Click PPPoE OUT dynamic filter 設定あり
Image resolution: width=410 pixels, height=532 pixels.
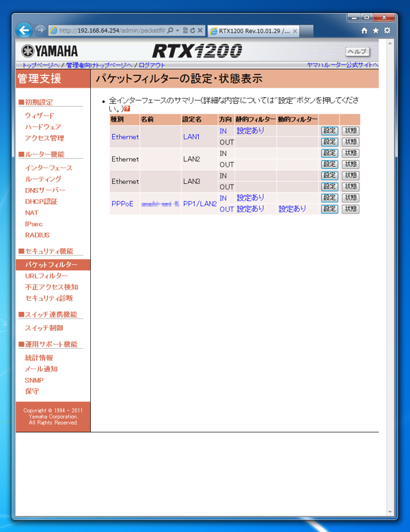point(292,209)
